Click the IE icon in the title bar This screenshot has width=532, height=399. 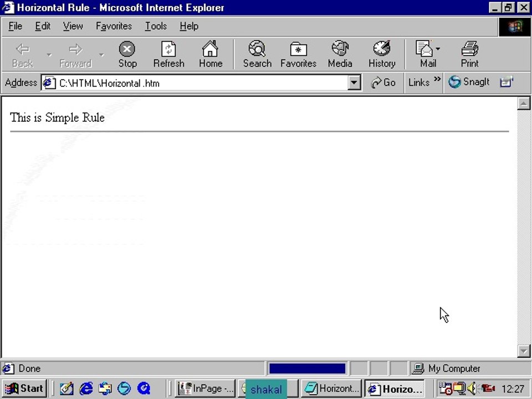click(x=8, y=7)
